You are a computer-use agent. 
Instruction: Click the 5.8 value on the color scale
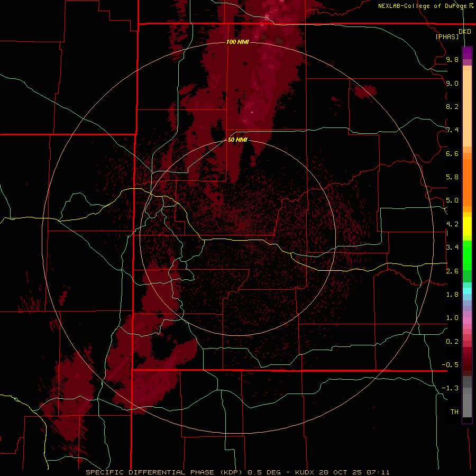(452, 177)
